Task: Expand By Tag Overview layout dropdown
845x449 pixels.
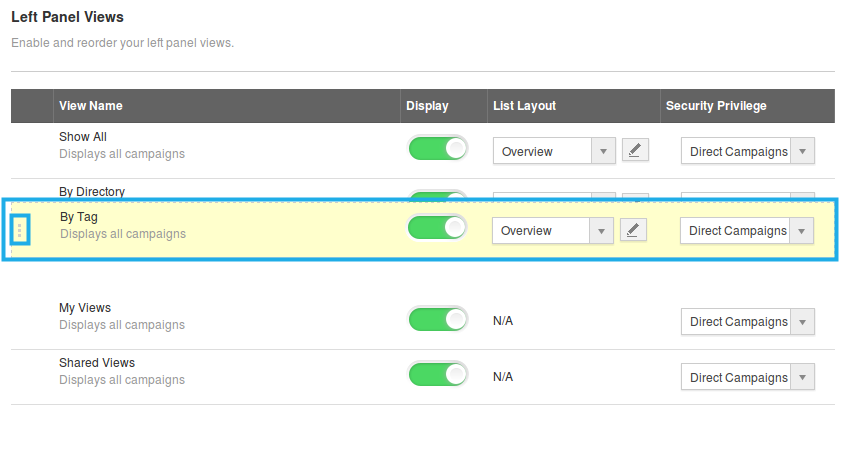Action: pos(553,230)
